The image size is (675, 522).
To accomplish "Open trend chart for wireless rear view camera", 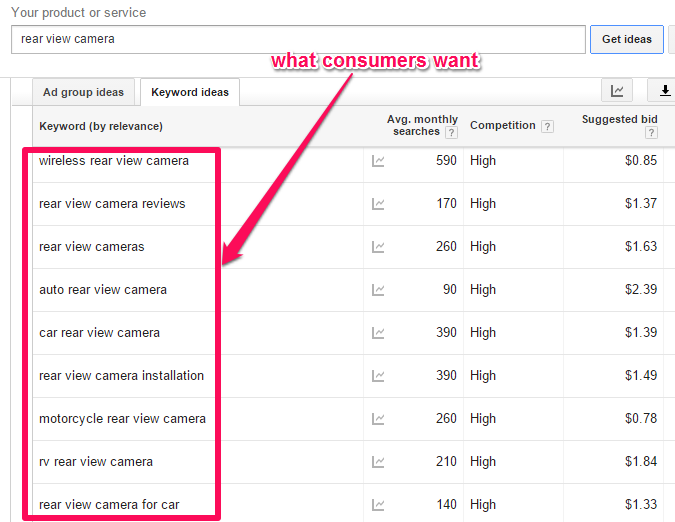I will pos(378,161).
